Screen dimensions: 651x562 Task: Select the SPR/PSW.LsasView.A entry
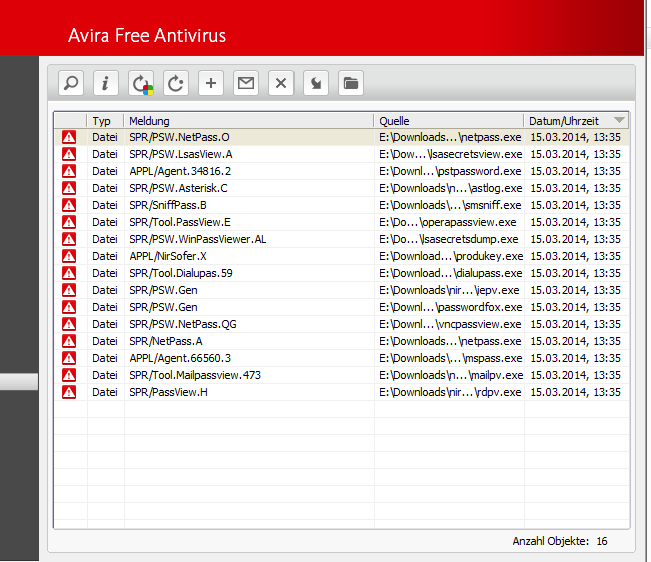coord(342,154)
